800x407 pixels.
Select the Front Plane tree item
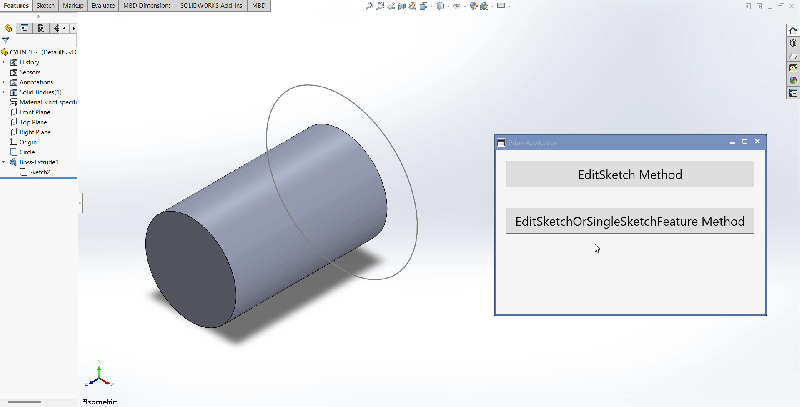click(30, 112)
